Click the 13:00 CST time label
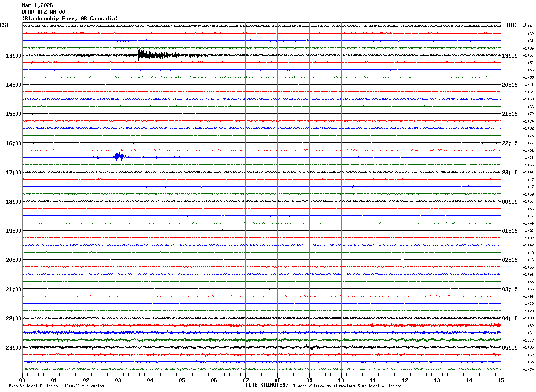Viewport: 536px width, 392px height. [x=13, y=56]
